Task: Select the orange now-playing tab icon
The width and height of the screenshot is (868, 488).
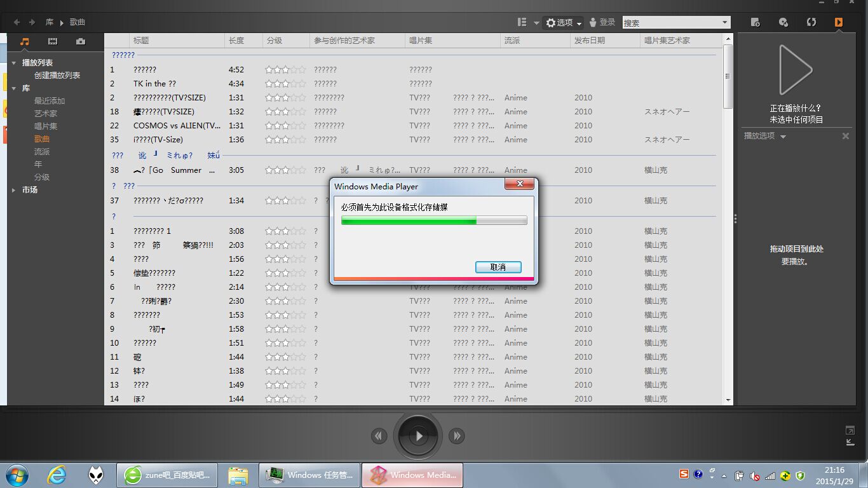Action: (x=839, y=22)
